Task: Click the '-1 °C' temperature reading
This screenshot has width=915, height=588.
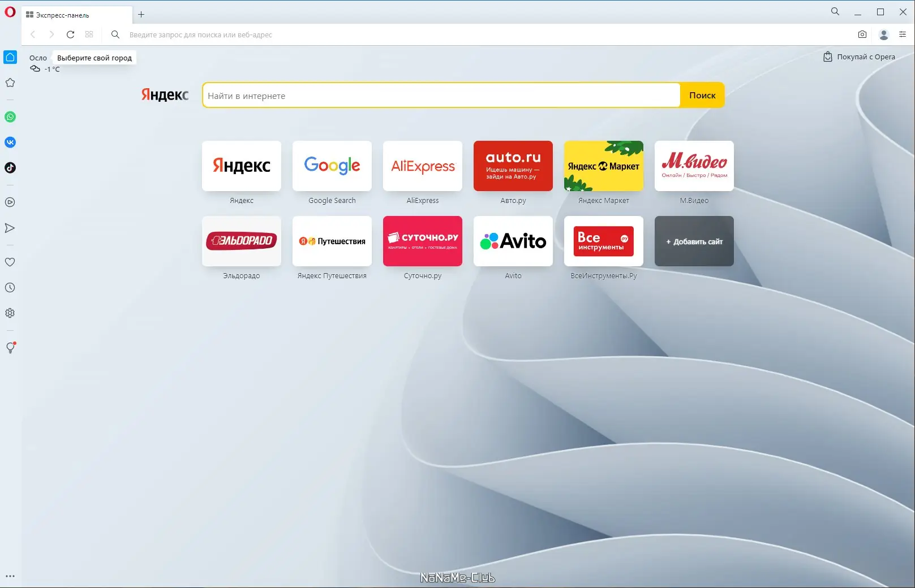Action: [52, 69]
